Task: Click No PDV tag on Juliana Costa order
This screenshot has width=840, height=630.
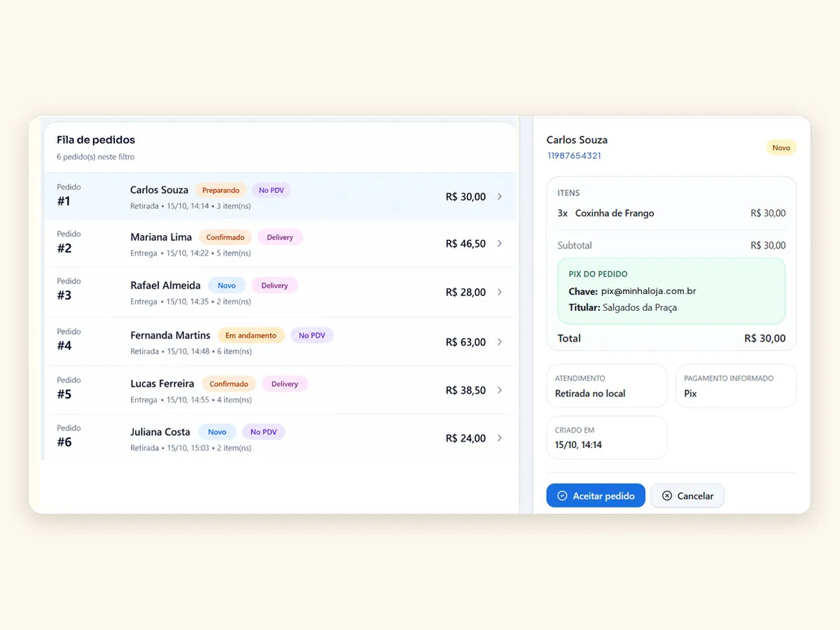Action: 264,432
